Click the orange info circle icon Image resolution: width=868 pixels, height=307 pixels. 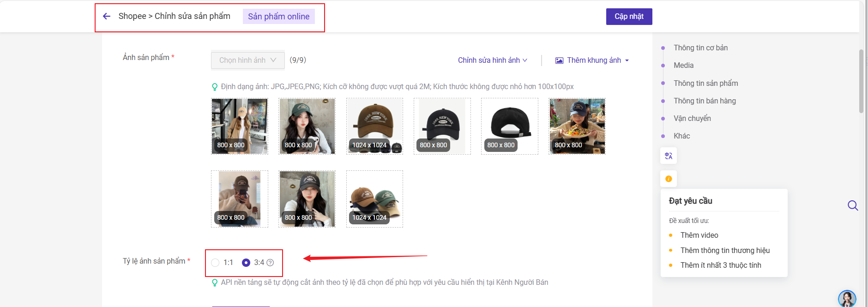669,179
